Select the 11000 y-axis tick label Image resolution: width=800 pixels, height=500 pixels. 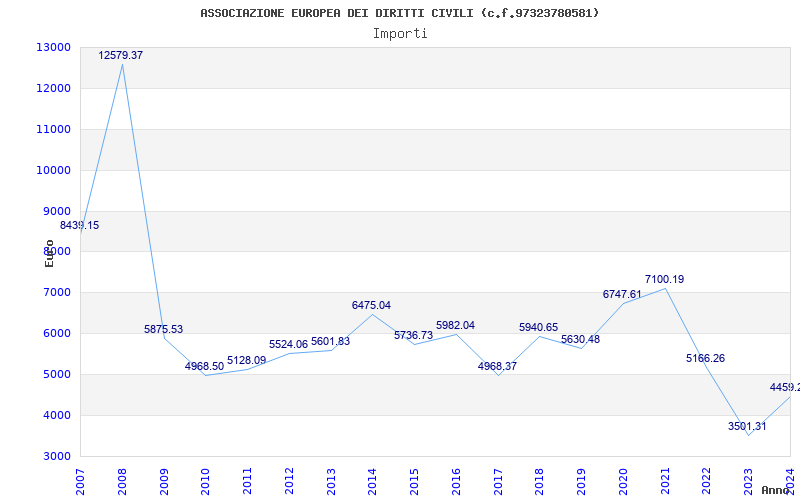pyautogui.click(x=53, y=130)
